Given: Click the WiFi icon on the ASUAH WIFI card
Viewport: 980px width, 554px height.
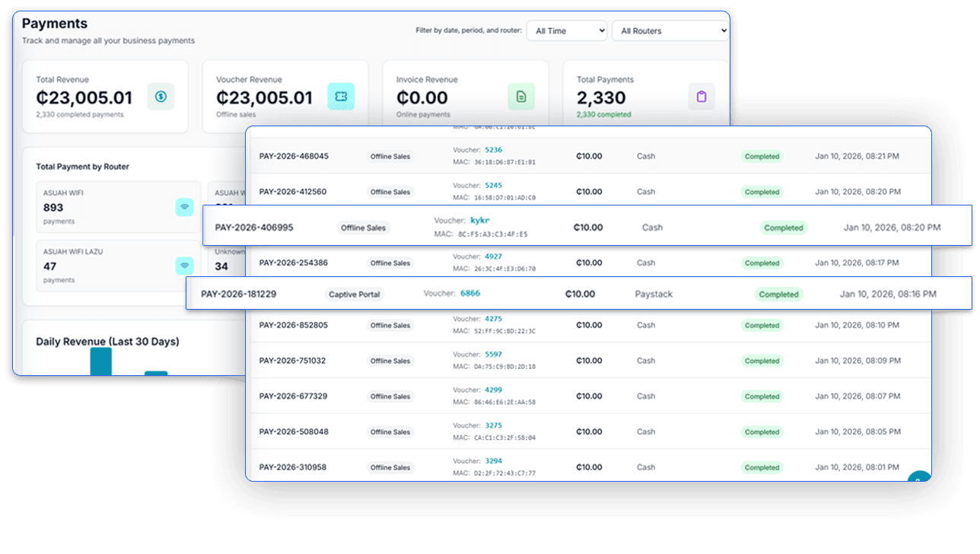Looking at the screenshot, I should (x=185, y=206).
